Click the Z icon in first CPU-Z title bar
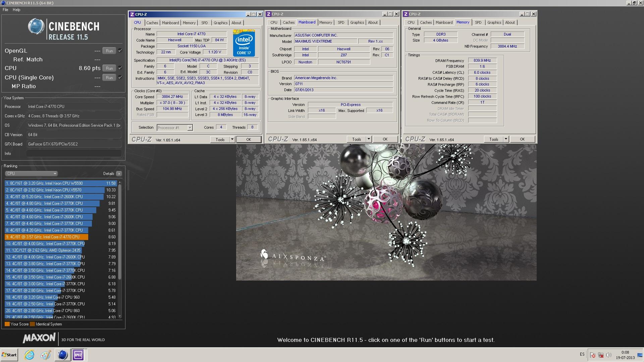 (132, 14)
